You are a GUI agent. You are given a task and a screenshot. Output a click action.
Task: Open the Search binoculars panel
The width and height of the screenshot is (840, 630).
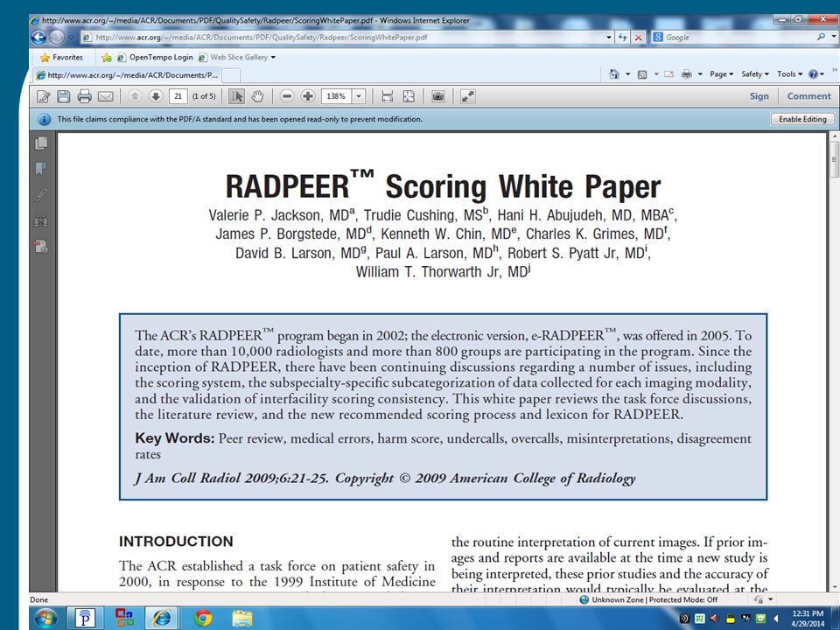pos(41,220)
